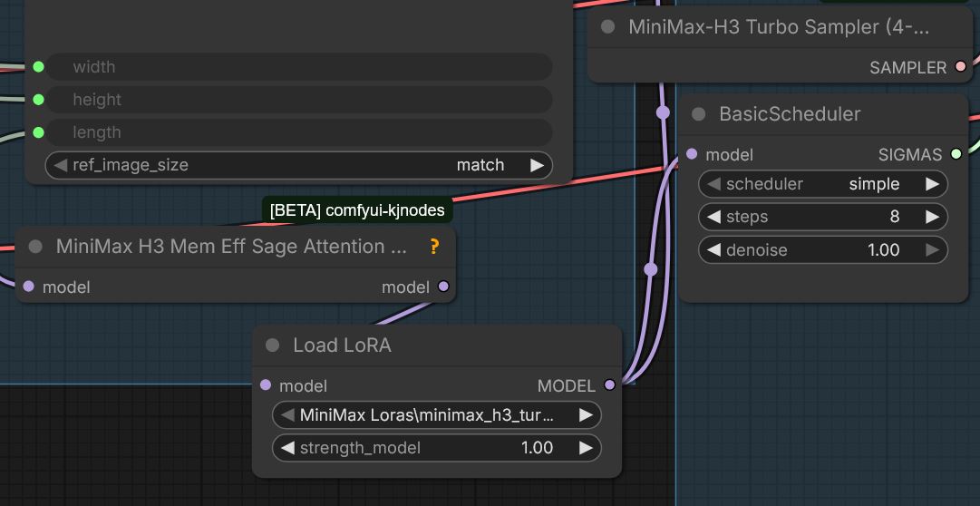980x506 pixels.
Task: Select MiniMax-H3 Turbo Sampler node title
Action: click(x=779, y=27)
